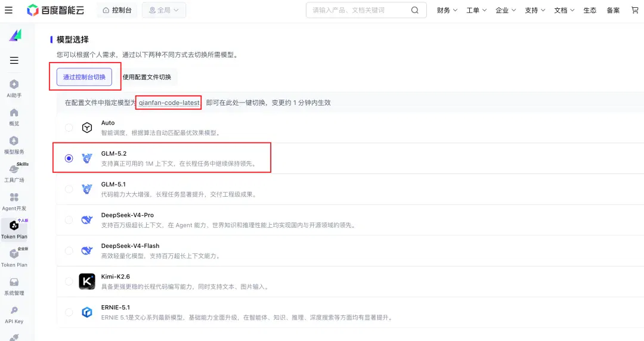
Task: Click the 模型选择 section heading
Action: point(73,39)
